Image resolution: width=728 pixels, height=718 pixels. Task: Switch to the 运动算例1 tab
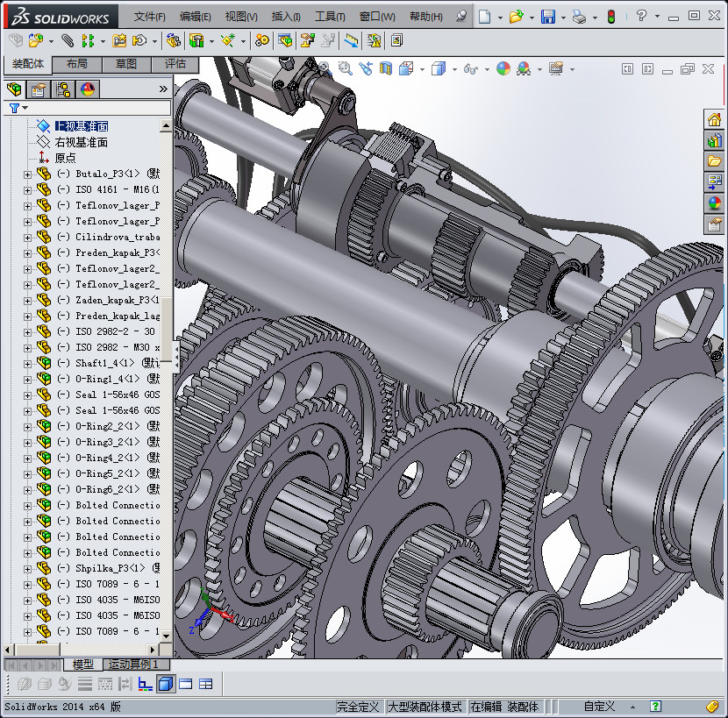point(132,665)
